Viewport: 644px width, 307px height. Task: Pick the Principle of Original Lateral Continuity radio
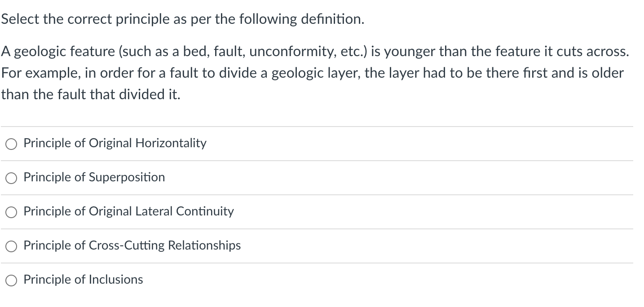point(11,212)
